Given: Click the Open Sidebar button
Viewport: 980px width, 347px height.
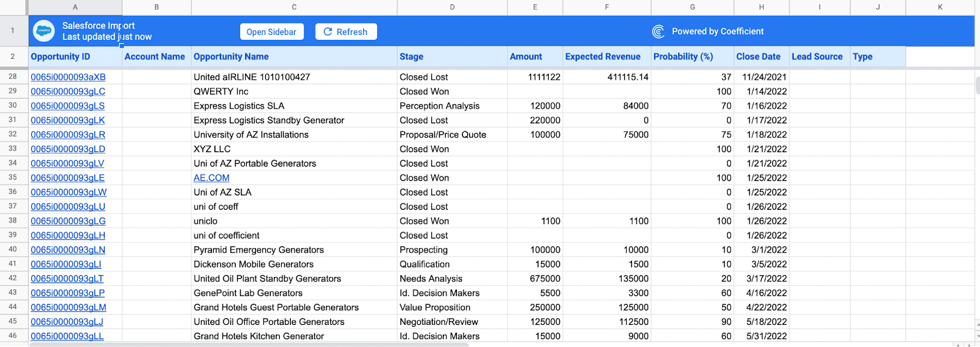Looking at the screenshot, I should tap(271, 32).
